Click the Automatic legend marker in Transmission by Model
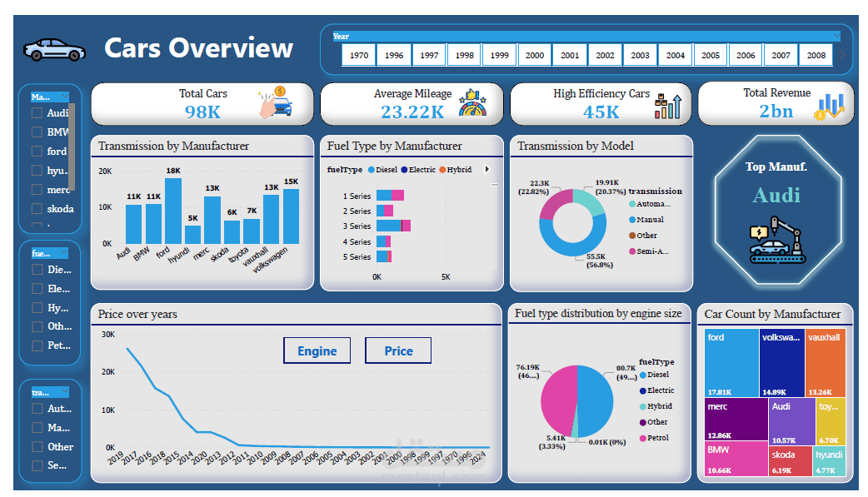This screenshot has width=868, height=497. pyautogui.click(x=632, y=204)
